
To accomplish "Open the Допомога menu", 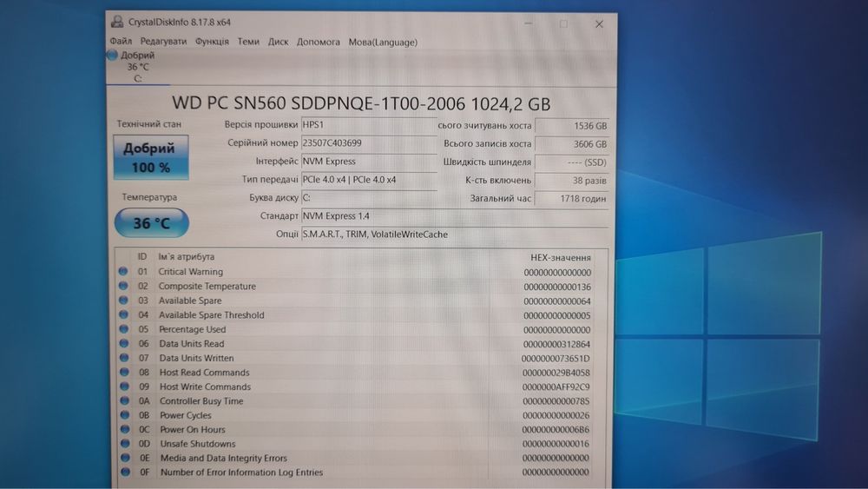I will tap(319, 42).
